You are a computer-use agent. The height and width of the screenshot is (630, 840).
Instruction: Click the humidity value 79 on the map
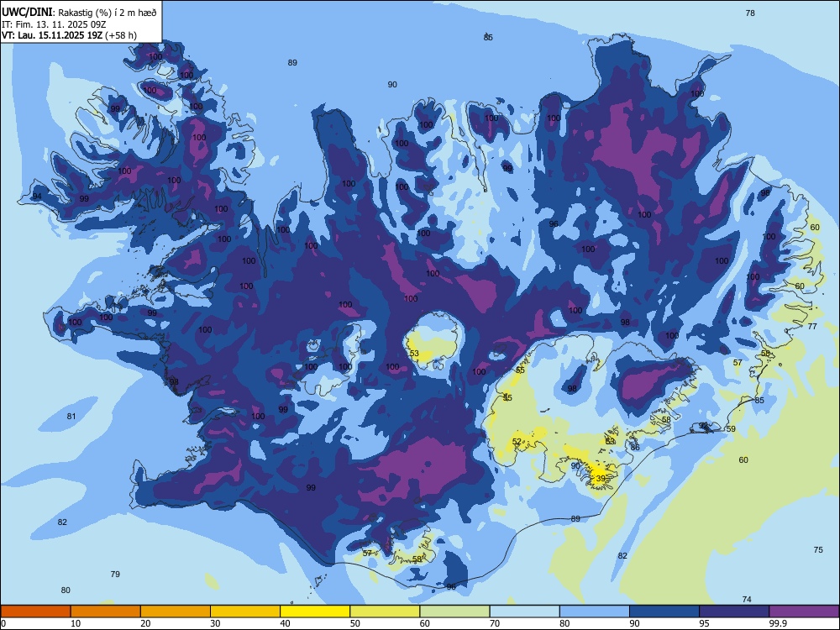[x=115, y=575]
